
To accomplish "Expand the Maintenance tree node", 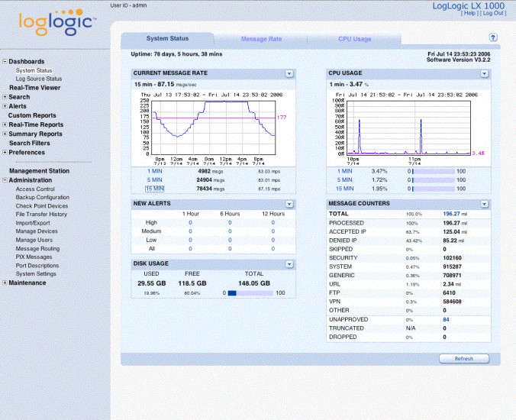I will tap(5, 283).
